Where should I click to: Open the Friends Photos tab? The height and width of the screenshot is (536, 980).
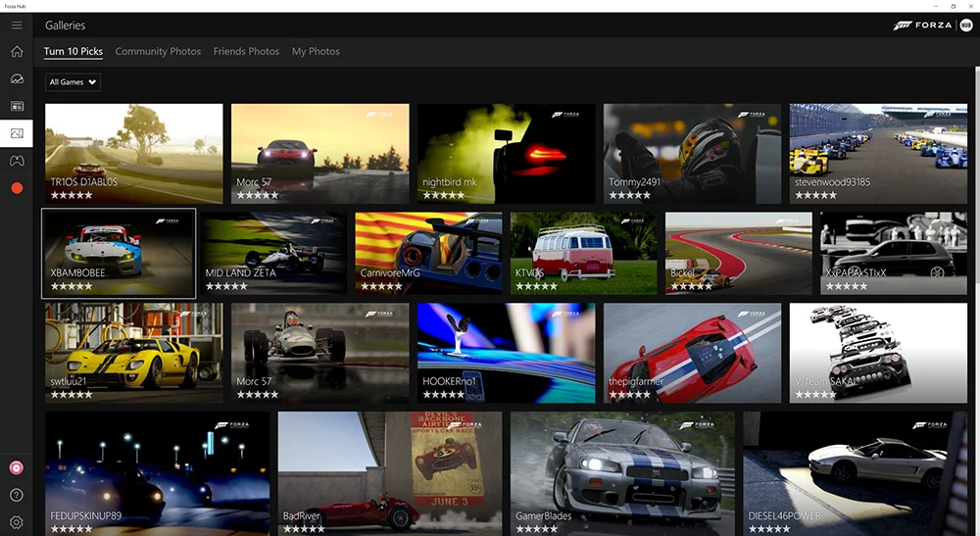tap(246, 51)
